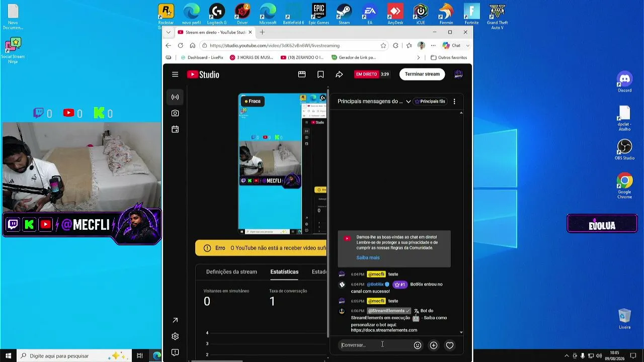Click the taskbar volume icon
Image resolution: width=644 pixels, height=362 pixels.
click(599, 356)
